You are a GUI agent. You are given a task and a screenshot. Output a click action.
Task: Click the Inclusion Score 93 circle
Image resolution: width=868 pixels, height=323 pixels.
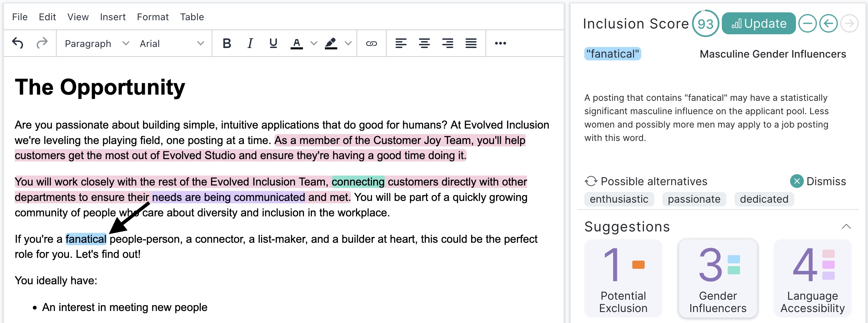(705, 24)
